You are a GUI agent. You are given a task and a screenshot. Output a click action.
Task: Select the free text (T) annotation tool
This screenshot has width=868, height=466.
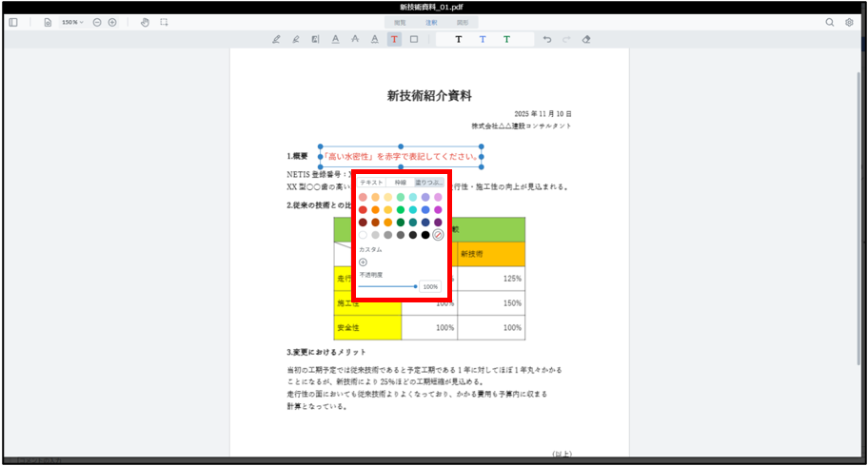point(394,39)
